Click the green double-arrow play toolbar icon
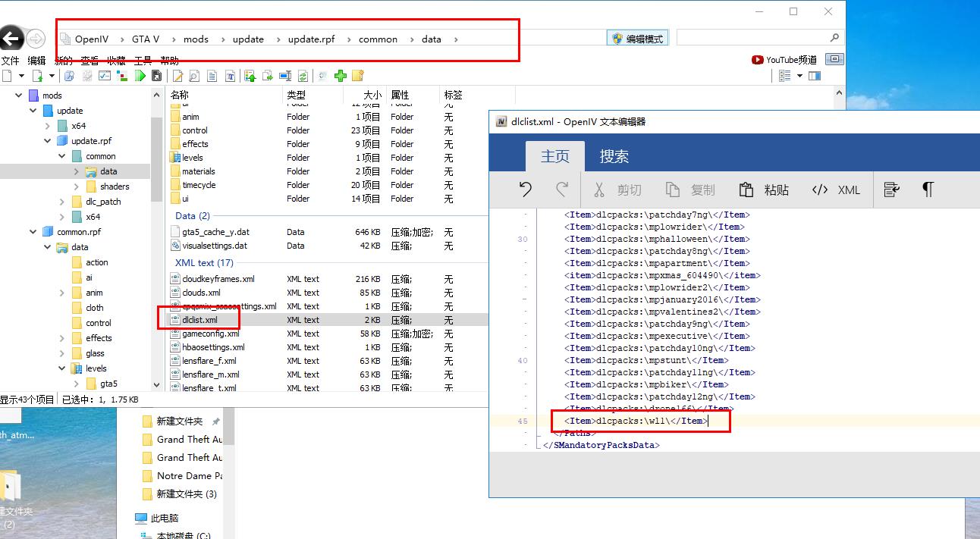Image resolution: width=980 pixels, height=539 pixels. pos(140,76)
